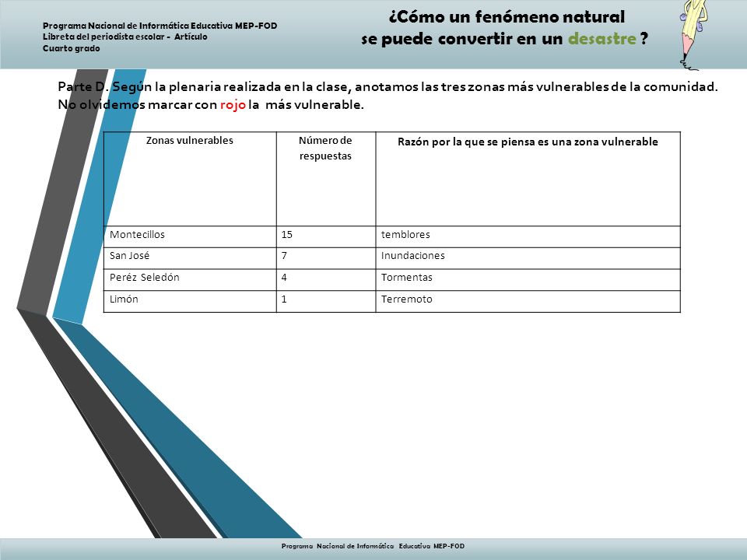Click the pencil character illustration
The image size is (747, 560).
(693, 35)
